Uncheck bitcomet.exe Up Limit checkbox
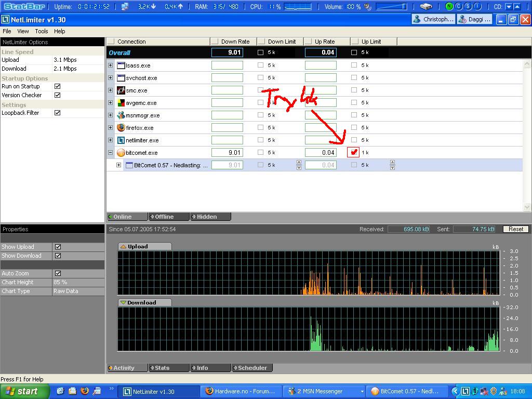532x399 pixels. [353, 152]
